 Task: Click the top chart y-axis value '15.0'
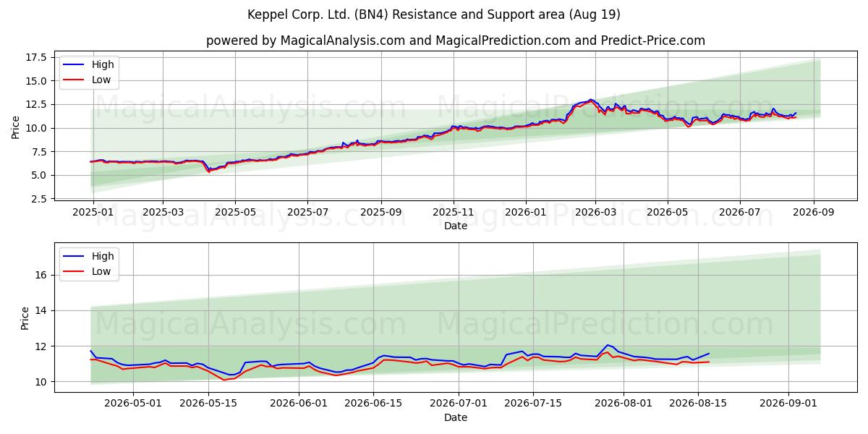click(36, 81)
